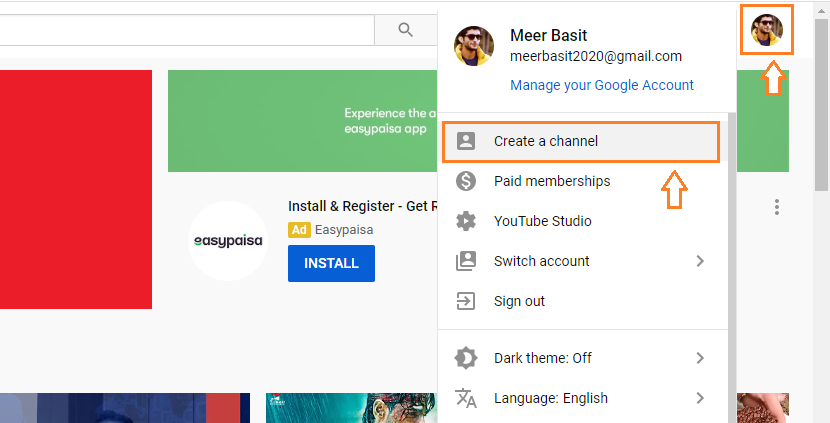This screenshot has width=830, height=423.
Task: Click the Sign out arrow icon
Action: pyautogui.click(x=466, y=301)
